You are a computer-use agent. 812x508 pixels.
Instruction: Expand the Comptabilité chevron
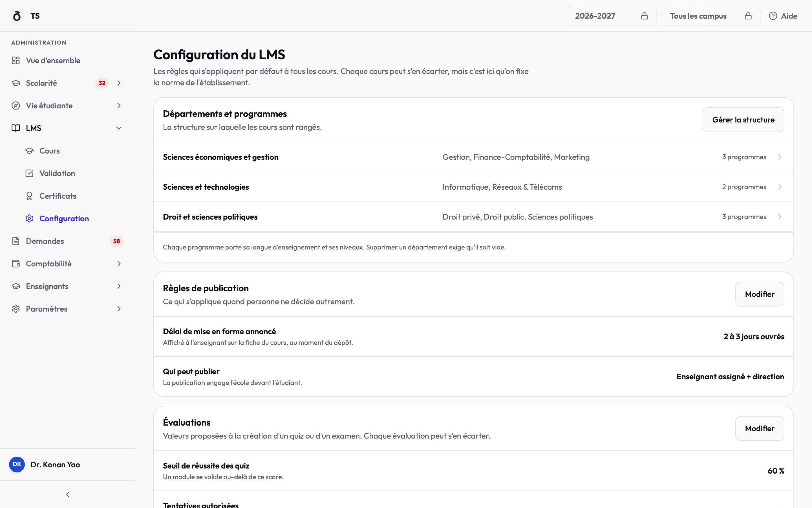[119, 264]
